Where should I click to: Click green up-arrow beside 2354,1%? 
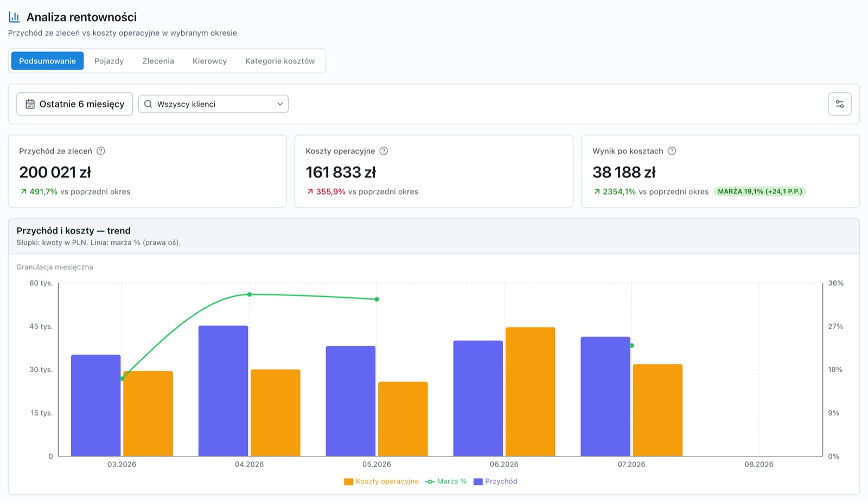click(597, 192)
